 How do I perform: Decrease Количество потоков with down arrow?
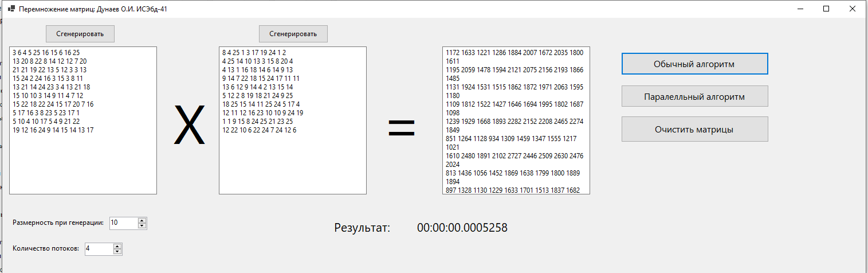click(x=117, y=252)
